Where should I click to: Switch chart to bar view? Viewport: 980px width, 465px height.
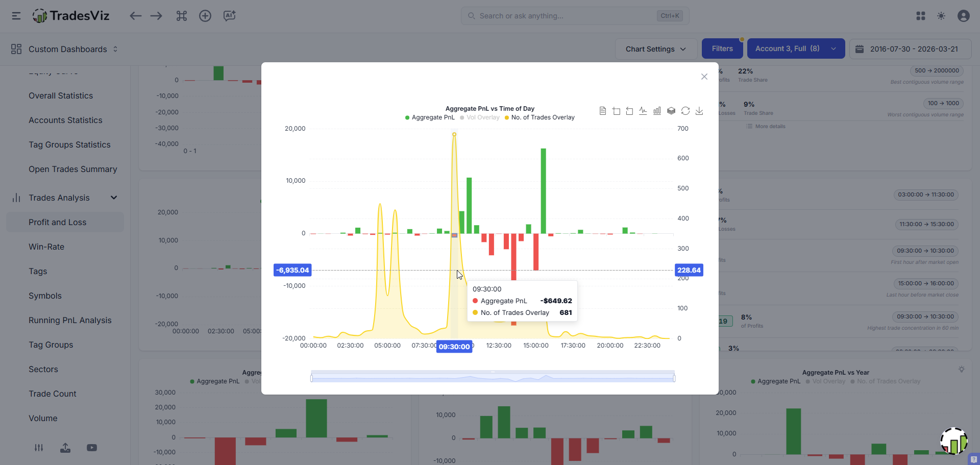pos(657,111)
